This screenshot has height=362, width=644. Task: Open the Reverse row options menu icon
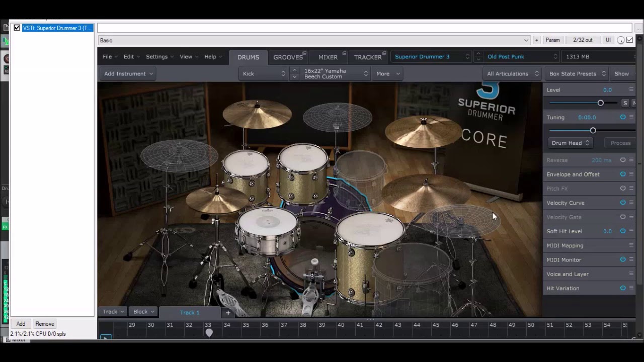[x=631, y=160]
